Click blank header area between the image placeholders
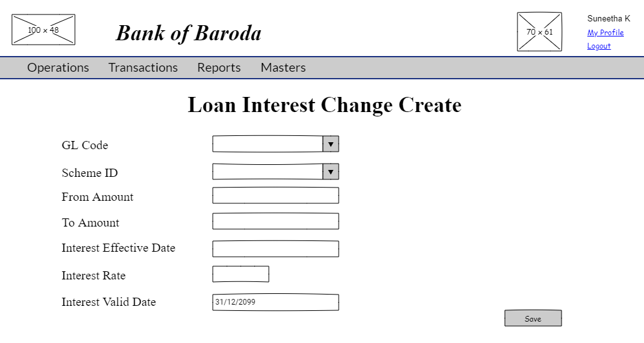Screen dimensions: 644x343 (296, 30)
